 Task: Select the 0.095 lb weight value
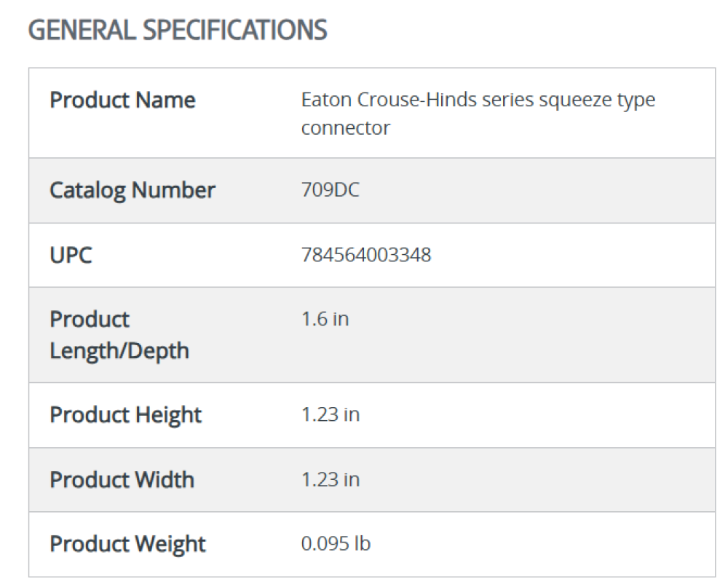click(x=336, y=543)
